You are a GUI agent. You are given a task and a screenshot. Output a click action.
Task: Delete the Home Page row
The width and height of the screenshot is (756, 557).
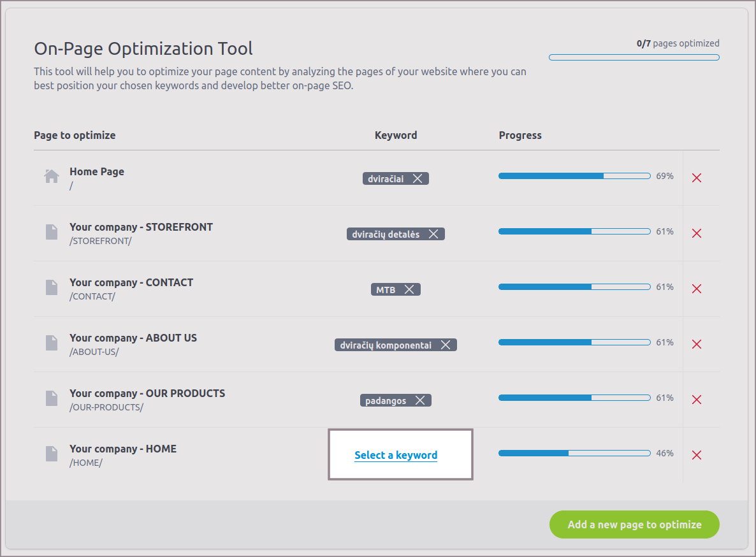pos(697,178)
